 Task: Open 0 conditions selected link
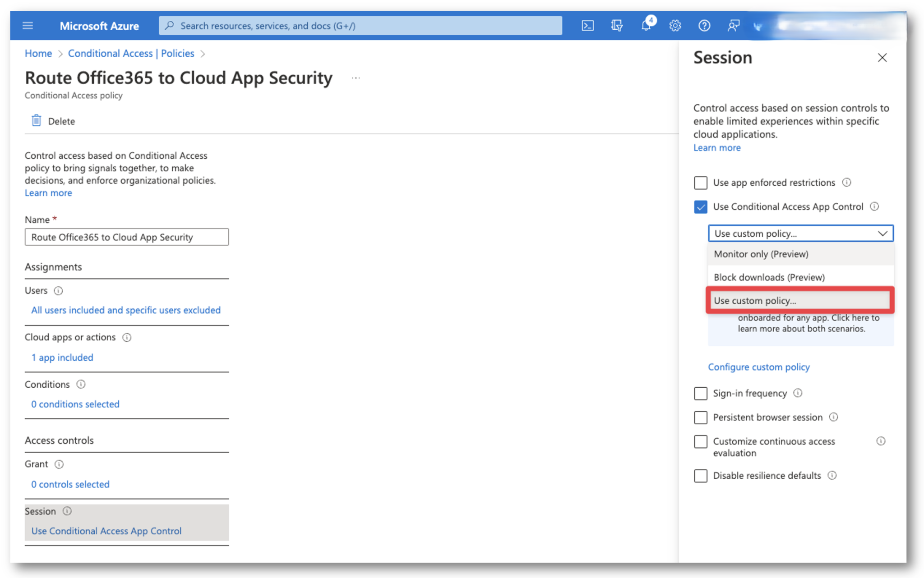pyautogui.click(x=75, y=404)
